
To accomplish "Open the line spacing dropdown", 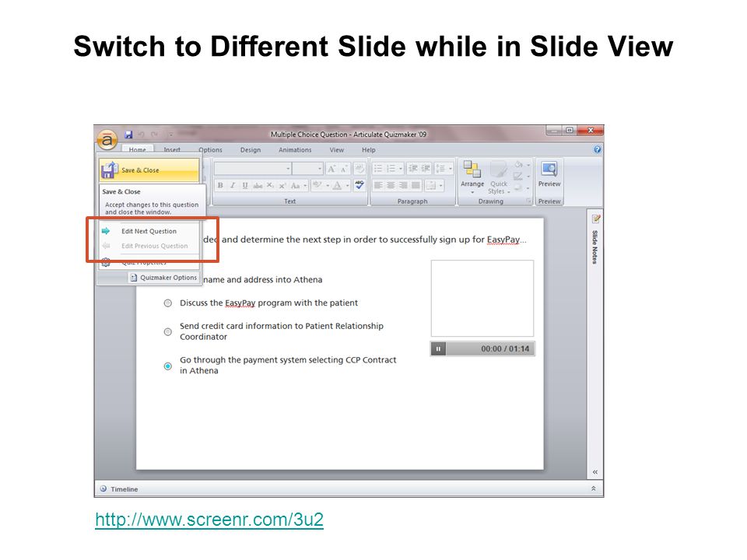I will [443, 169].
